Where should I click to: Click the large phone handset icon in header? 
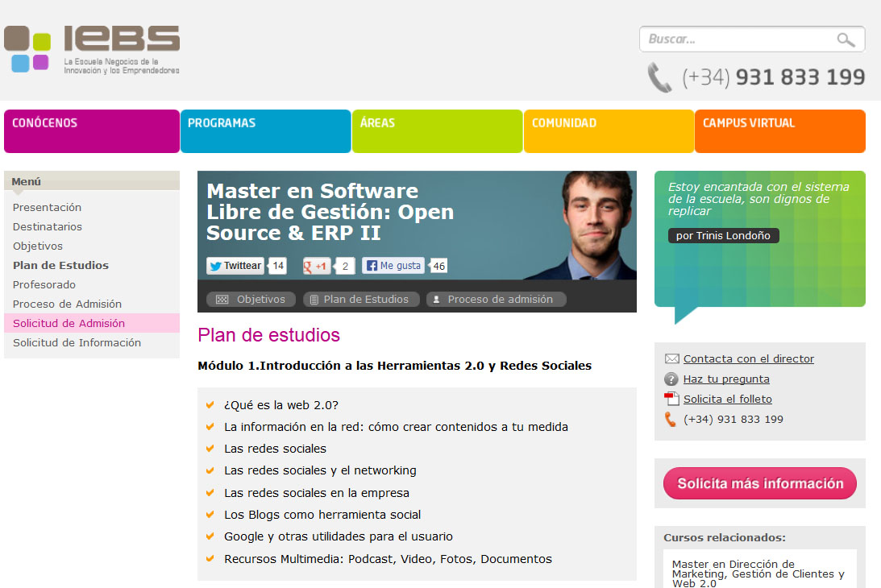click(x=659, y=77)
